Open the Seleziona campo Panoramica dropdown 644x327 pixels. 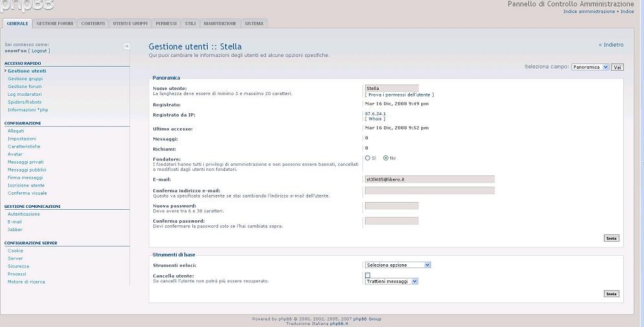click(x=590, y=67)
